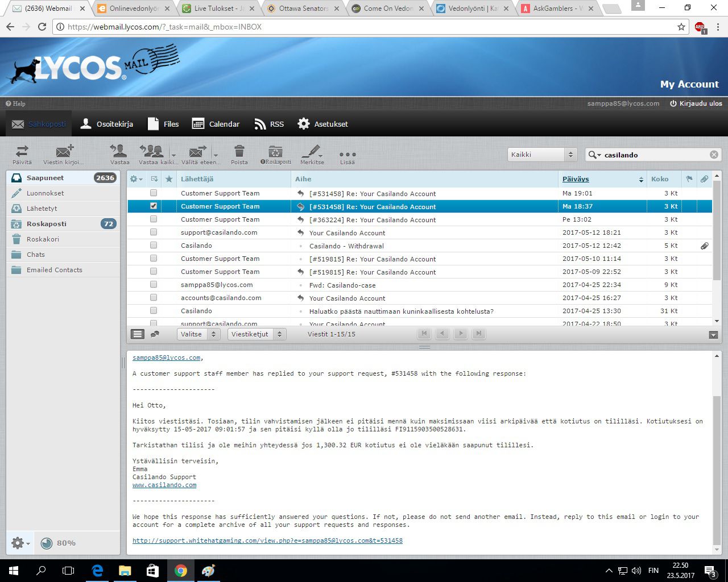This screenshot has height=582, width=728.
Task: Open search options magnifier dropdown
Action: tap(595, 155)
